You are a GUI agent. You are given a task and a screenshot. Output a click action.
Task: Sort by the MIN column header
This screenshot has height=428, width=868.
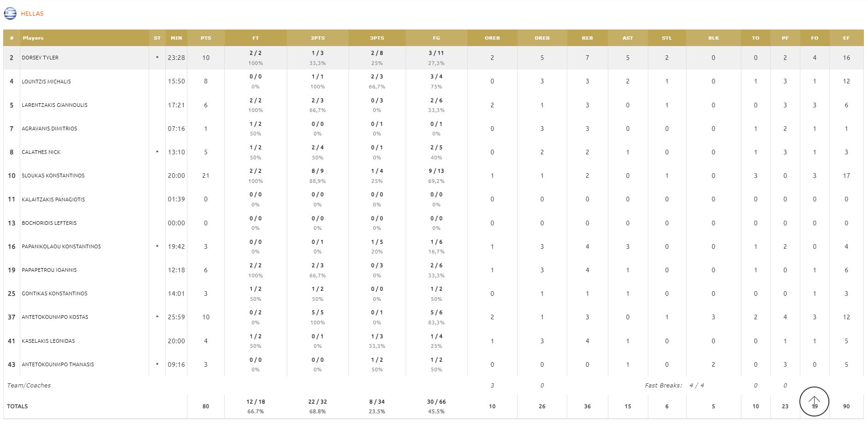[176, 38]
